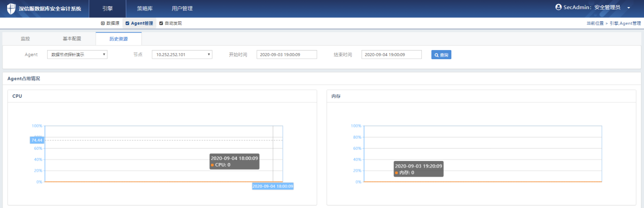644x208 pixels.
Task: Expand the 节点 dropdown showing 10.252.252.101
Action: [x=182, y=55]
